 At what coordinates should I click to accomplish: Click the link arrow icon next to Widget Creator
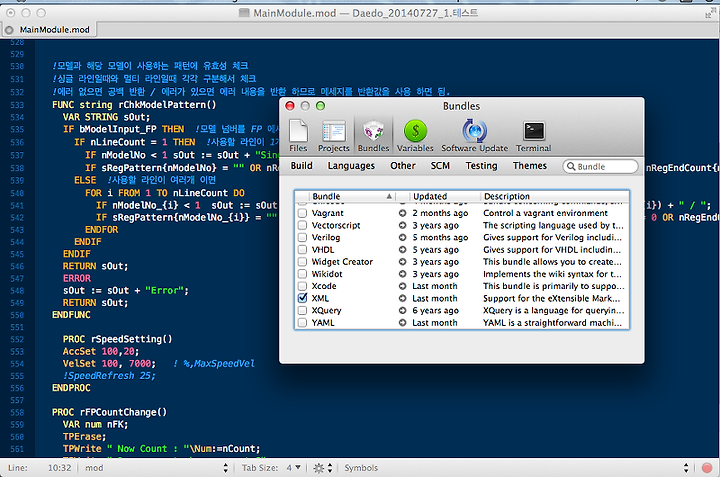coord(403,262)
